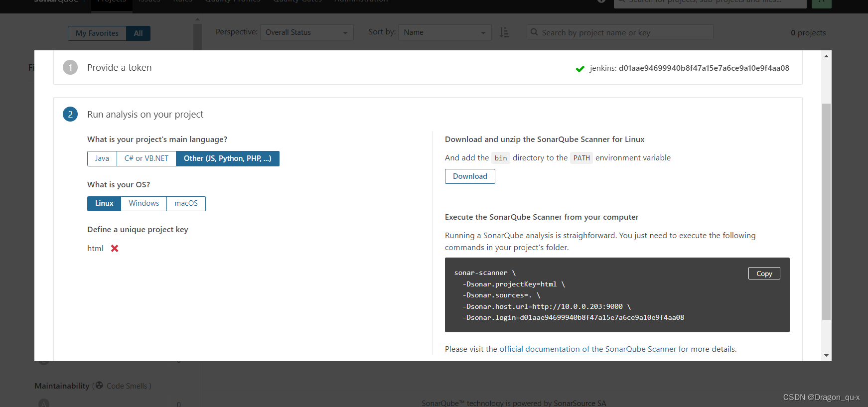Screen dimensions: 868x407
Task: Click the Code Smells icon under Maintainability
Action: [x=99, y=386]
